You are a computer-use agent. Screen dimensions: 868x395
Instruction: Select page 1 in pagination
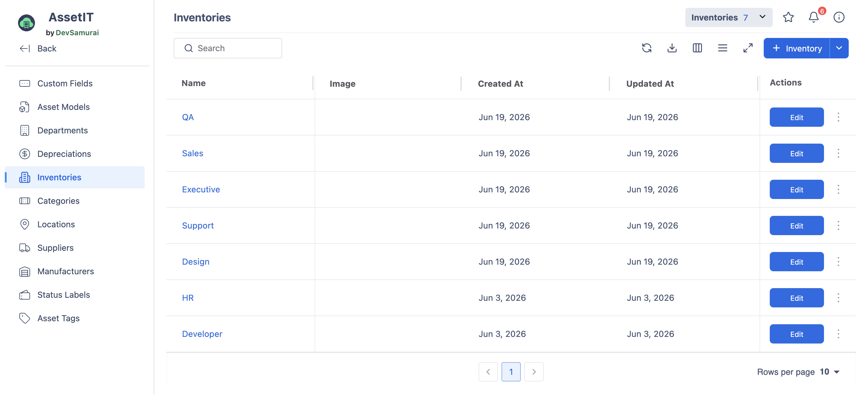pyautogui.click(x=511, y=372)
